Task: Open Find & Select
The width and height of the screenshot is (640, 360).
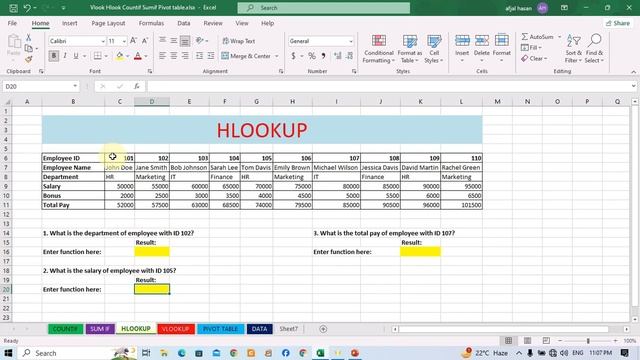Action: tap(594, 49)
